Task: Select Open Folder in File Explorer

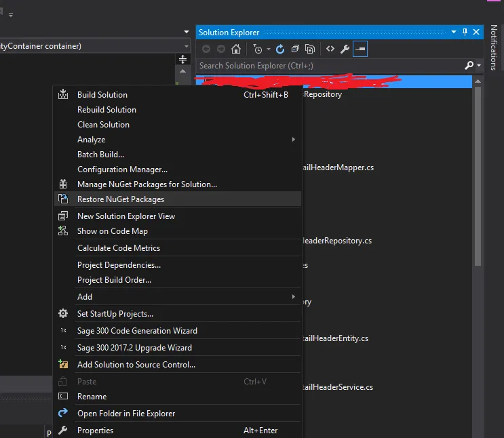Action: coord(178,414)
